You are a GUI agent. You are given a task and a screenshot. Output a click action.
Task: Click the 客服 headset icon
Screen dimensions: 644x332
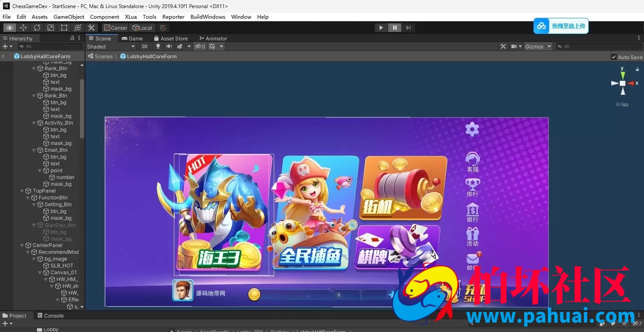tap(472, 159)
